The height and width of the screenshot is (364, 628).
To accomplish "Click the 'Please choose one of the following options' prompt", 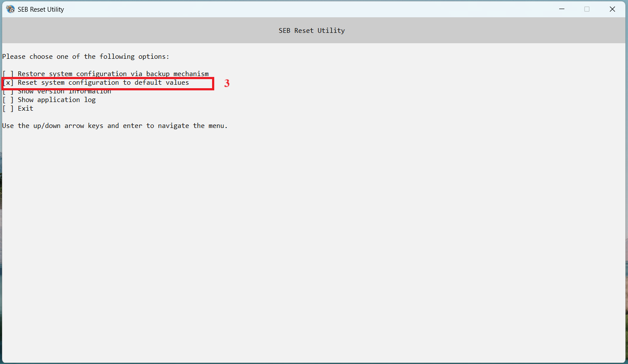I will [x=86, y=57].
